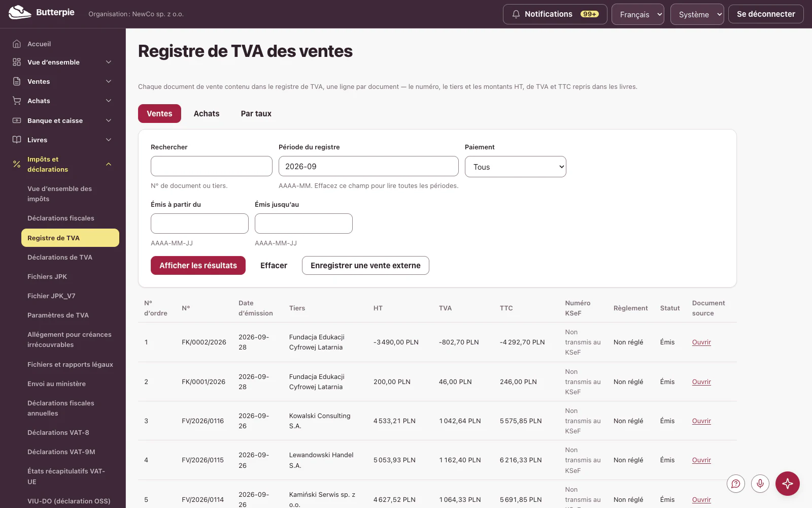Activate the microphone voice input icon
The image size is (812, 508).
[x=760, y=484]
